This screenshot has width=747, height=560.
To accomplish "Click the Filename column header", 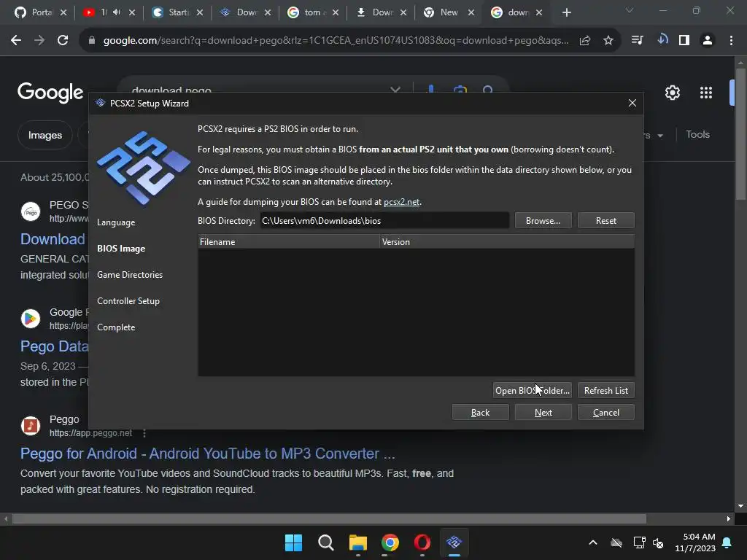I will pyautogui.click(x=289, y=242).
